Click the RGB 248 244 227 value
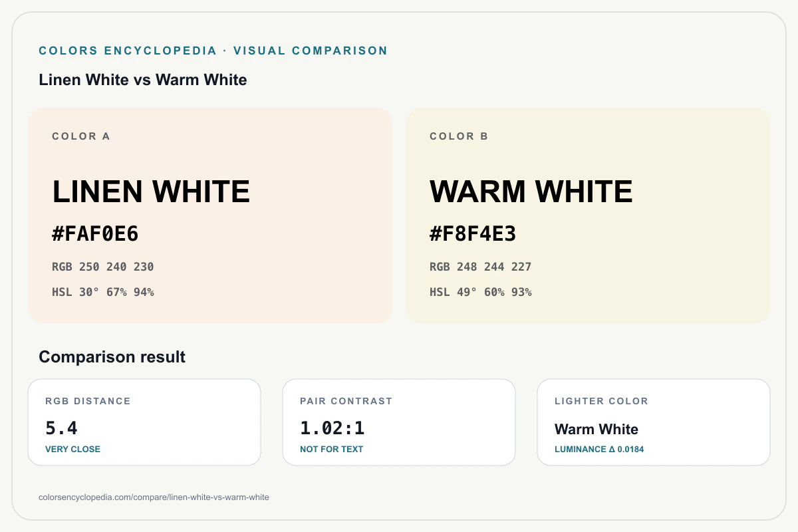 [481, 267]
